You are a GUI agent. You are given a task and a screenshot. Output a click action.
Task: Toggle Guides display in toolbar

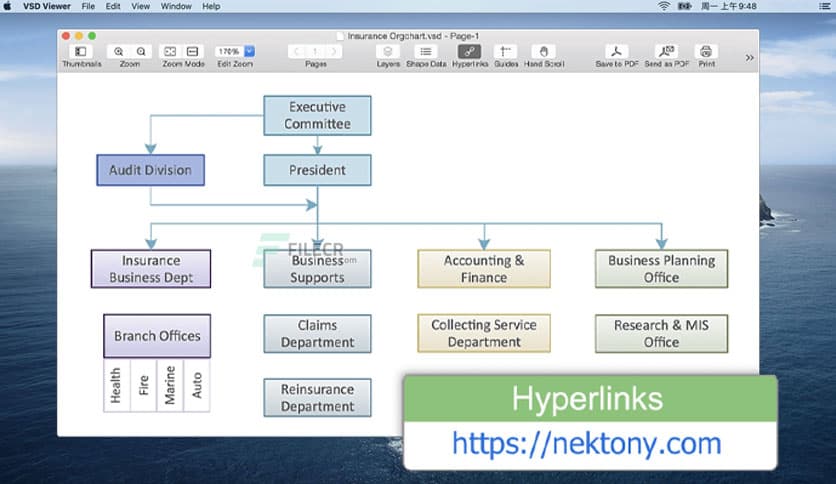pyautogui.click(x=506, y=51)
